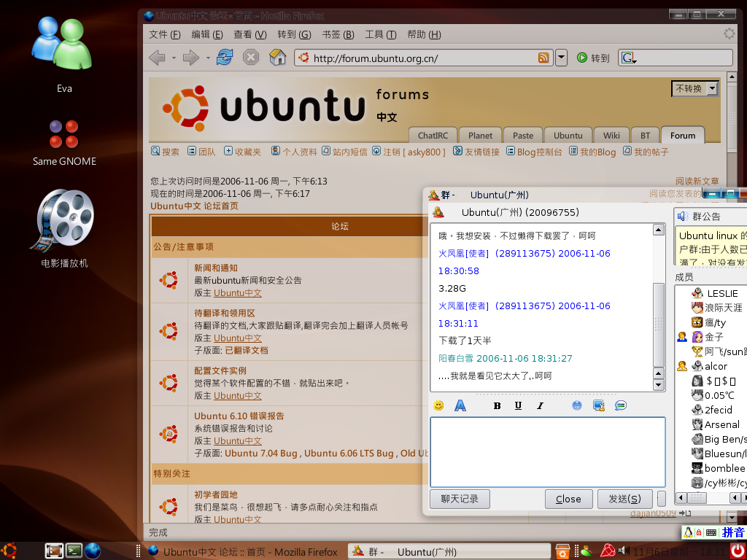Click the volume speaker icon on panel
This screenshot has width=747, height=560.
624,551
